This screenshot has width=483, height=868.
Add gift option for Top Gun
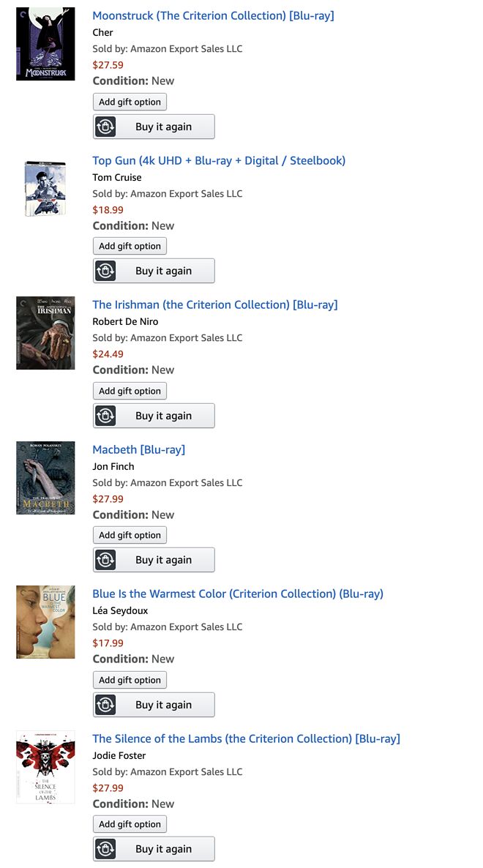tap(130, 246)
